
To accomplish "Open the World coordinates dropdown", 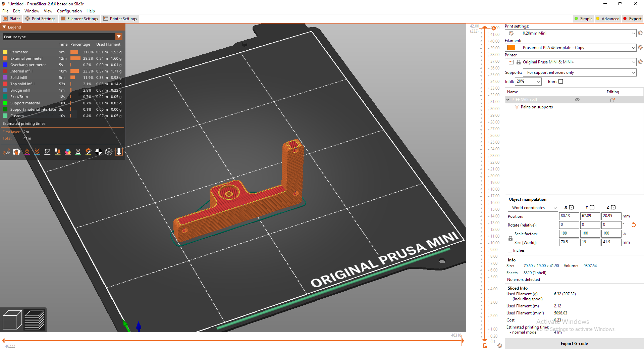I will coord(533,208).
